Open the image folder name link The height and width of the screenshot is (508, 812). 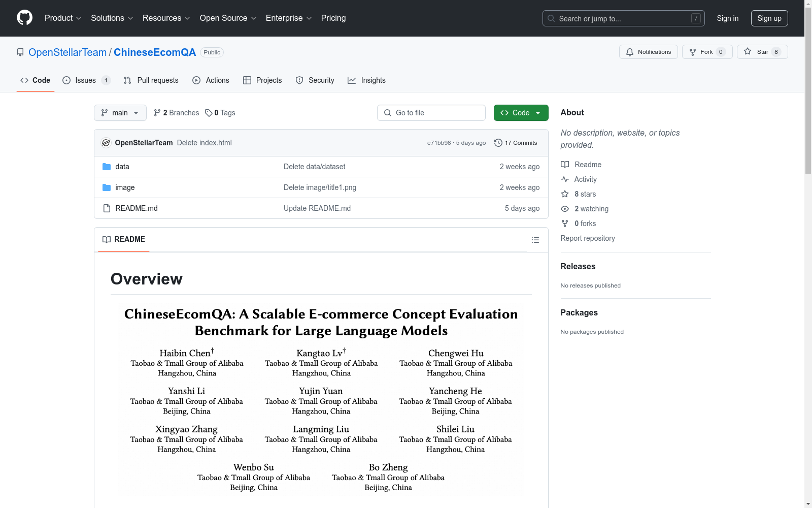[125, 187]
